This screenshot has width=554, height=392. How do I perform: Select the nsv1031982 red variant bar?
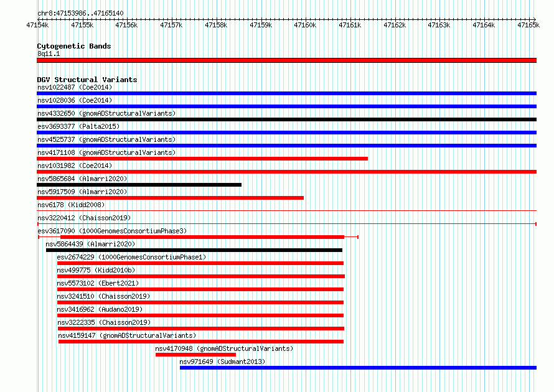point(286,172)
